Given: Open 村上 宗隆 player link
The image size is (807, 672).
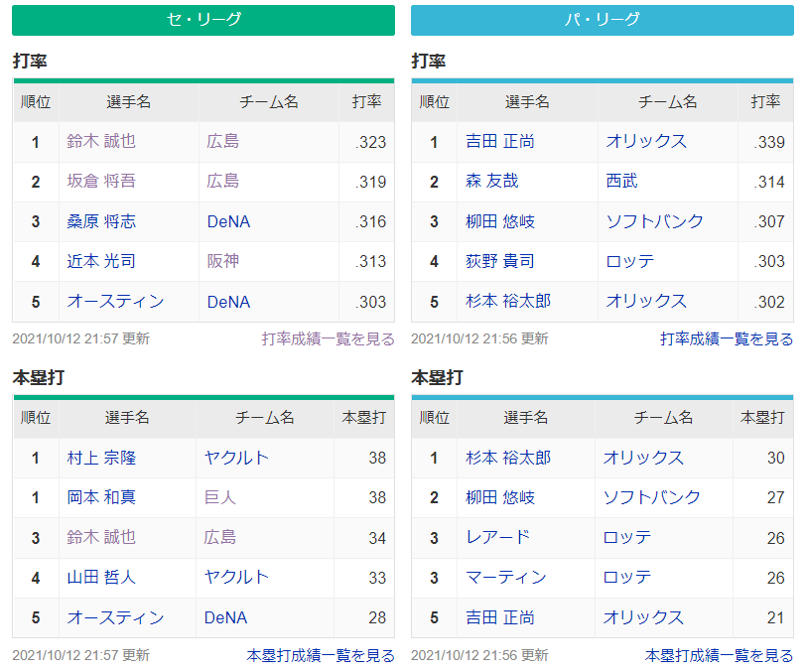Looking at the screenshot, I should coord(101,458).
